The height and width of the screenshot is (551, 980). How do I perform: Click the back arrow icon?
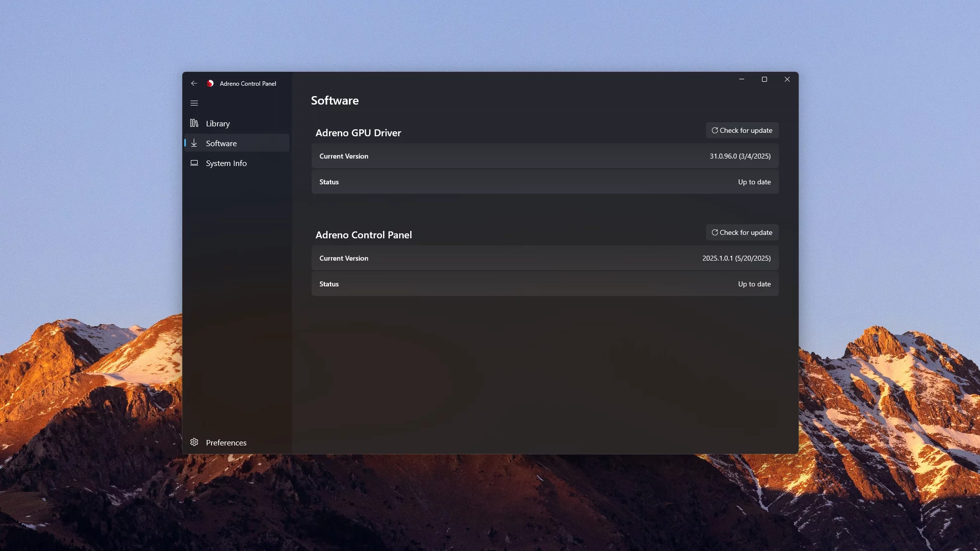click(194, 83)
